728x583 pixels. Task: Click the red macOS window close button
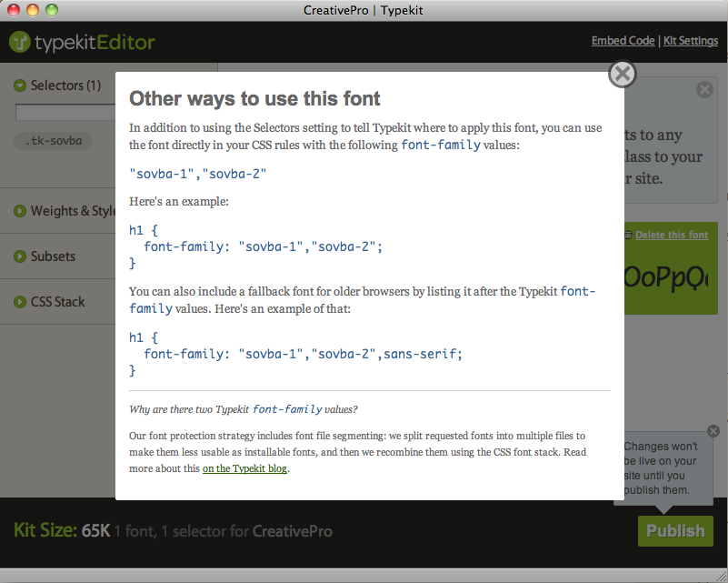(x=15, y=10)
